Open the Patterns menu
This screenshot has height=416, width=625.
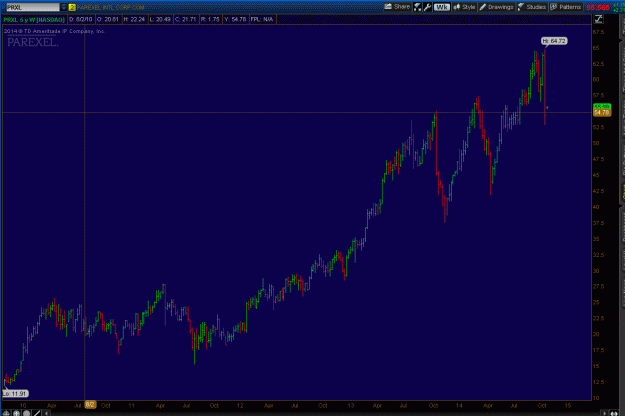[x=566, y=7]
